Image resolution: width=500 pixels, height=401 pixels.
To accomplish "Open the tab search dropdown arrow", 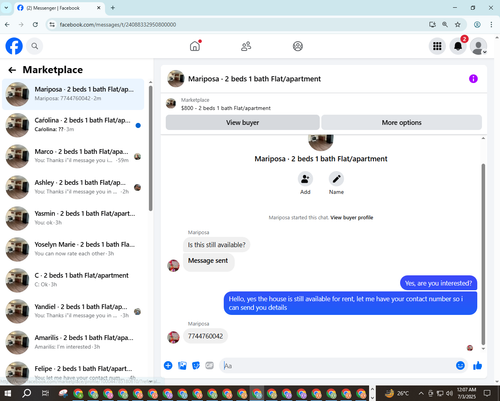I will click(6, 8).
